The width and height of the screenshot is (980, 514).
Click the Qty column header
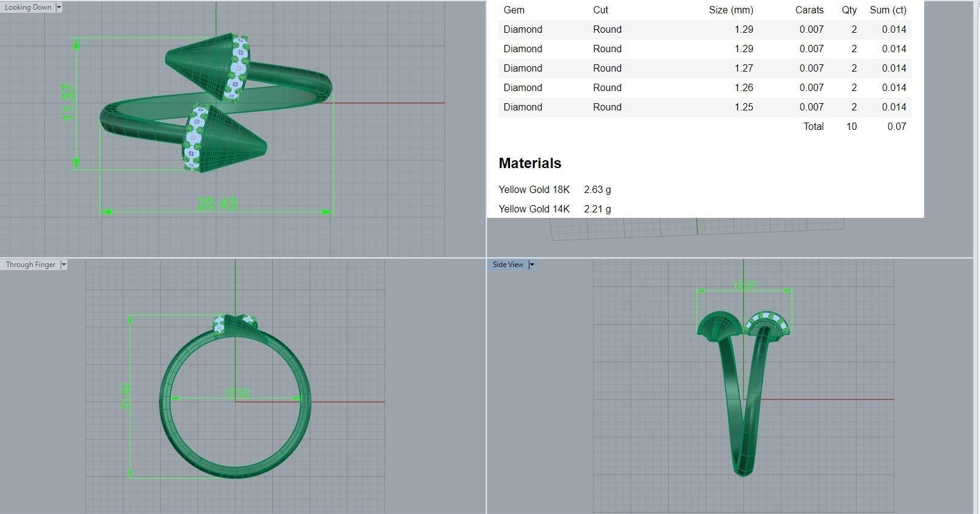849,10
